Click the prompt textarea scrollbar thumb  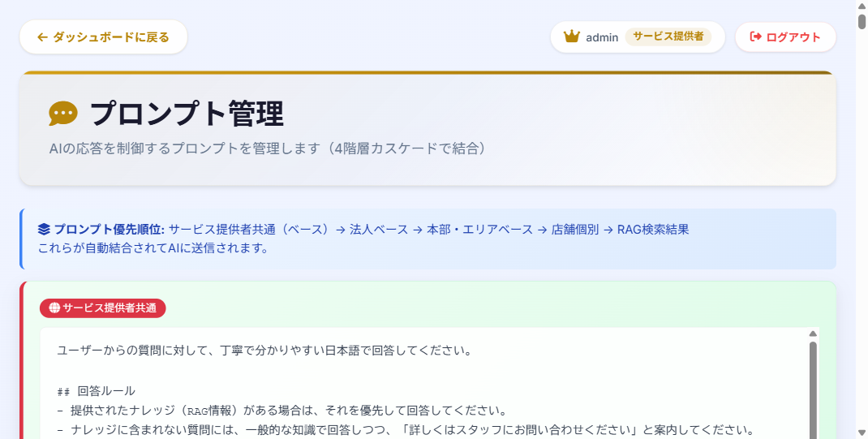(813, 390)
